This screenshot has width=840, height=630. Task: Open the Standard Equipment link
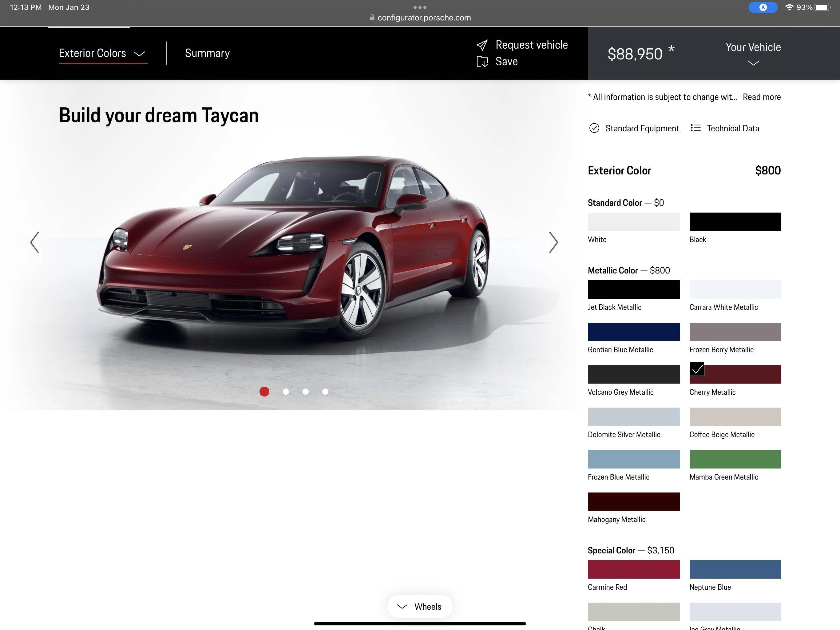(642, 129)
